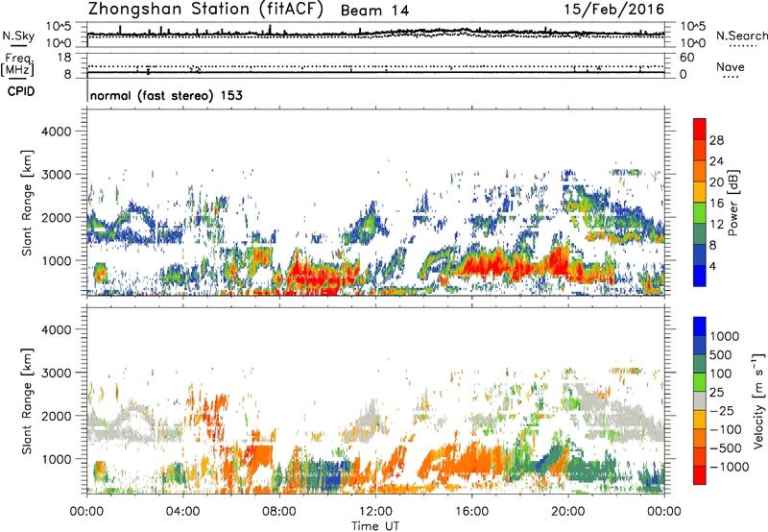Click the light green 12–16 dB colorbar segment
Image resolution: width=768 pixels, height=532 pixels.
click(x=700, y=213)
